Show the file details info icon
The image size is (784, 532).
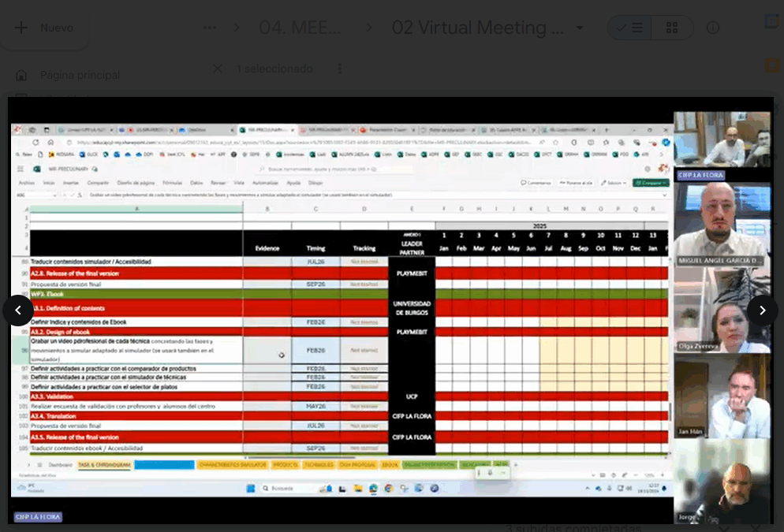(x=713, y=28)
